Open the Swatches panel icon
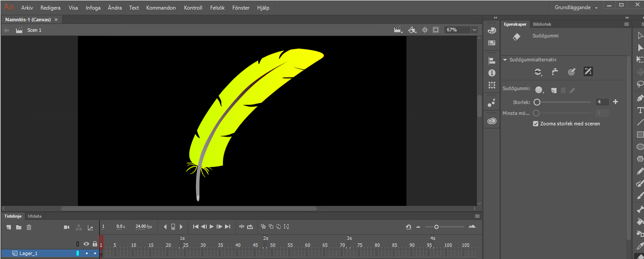Image resolution: width=644 pixels, height=259 pixels. (x=492, y=43)
